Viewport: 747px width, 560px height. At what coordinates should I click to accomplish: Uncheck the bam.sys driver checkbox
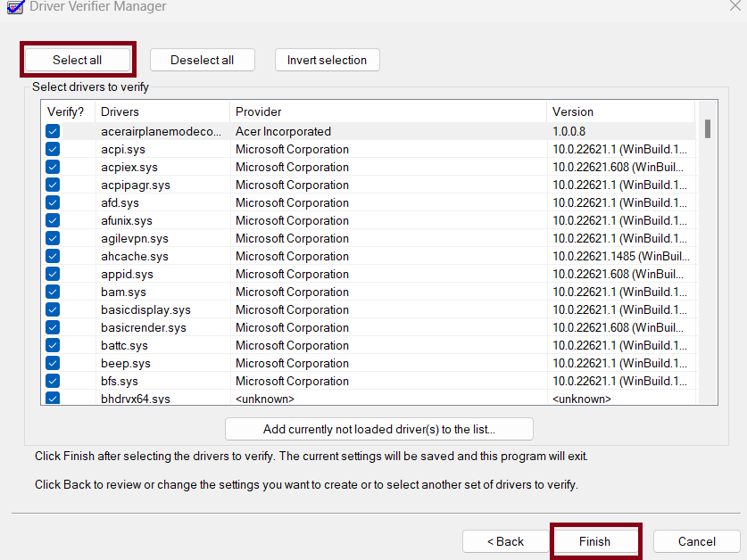coord(53,292)
